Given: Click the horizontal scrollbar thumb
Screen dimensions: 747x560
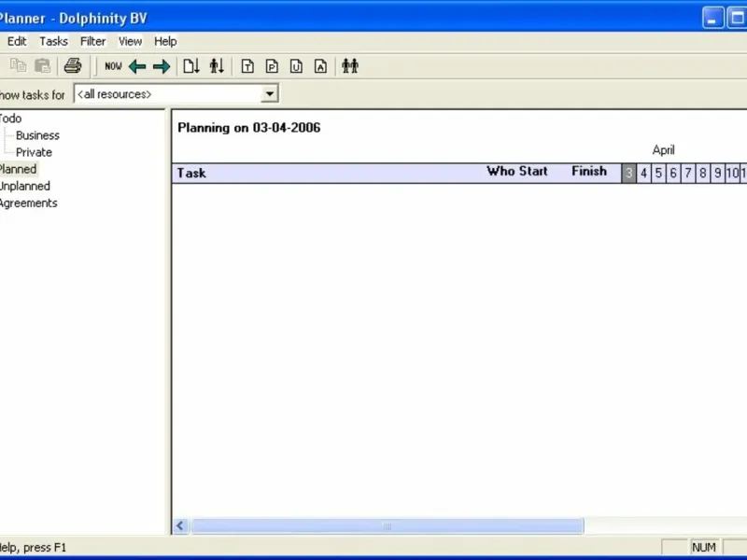Looking at the screenshot, I should click(x=388, y=525).
